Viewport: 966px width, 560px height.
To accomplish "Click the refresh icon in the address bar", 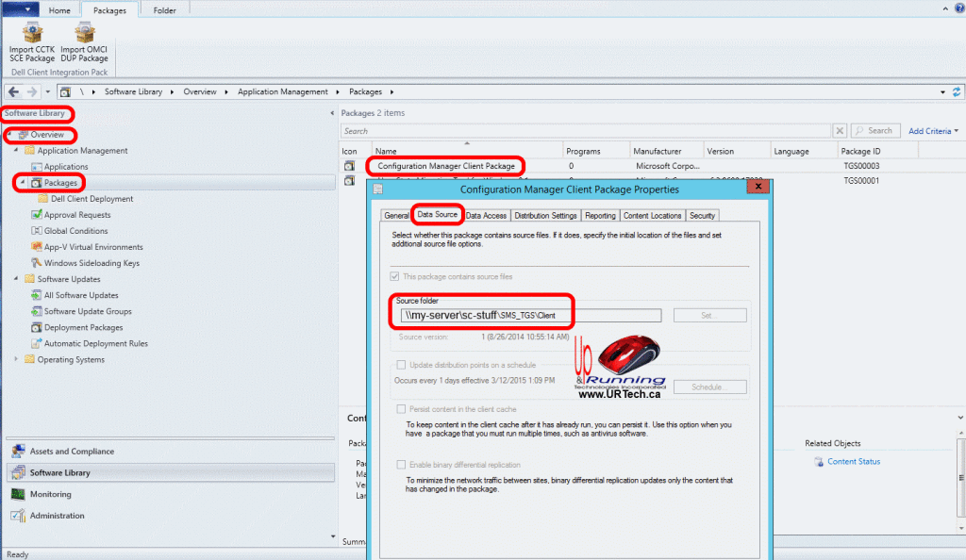I will click(x=957, y=91).
